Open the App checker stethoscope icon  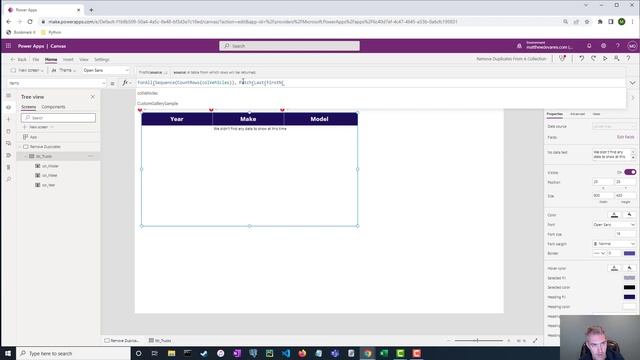click(x=562, y=59)
